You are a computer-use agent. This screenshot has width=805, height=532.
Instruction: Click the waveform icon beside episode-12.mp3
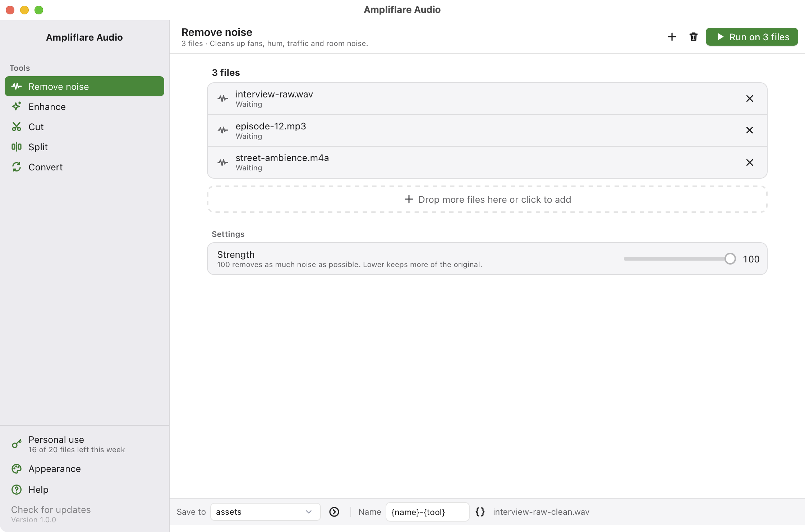point(223,130)
